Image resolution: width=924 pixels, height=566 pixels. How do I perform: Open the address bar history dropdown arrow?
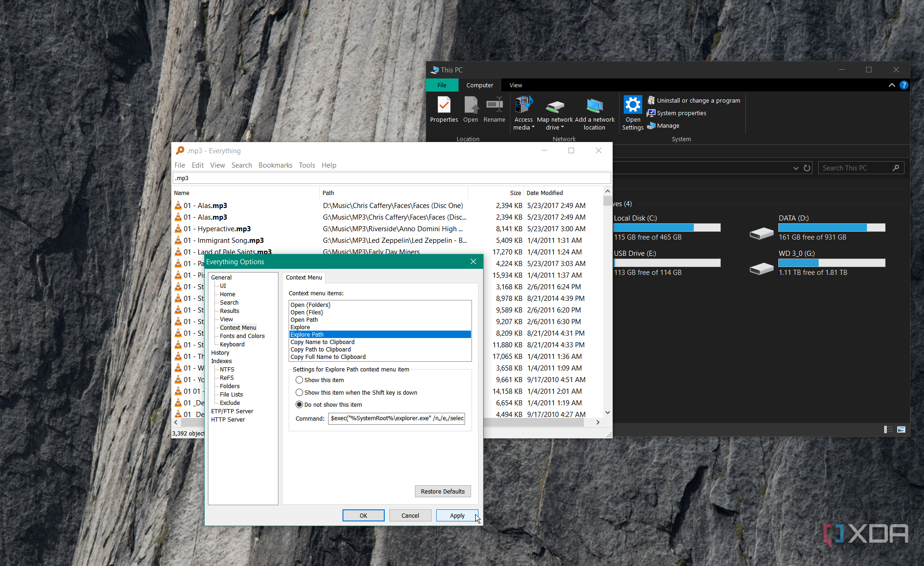(x=795, y=168)
